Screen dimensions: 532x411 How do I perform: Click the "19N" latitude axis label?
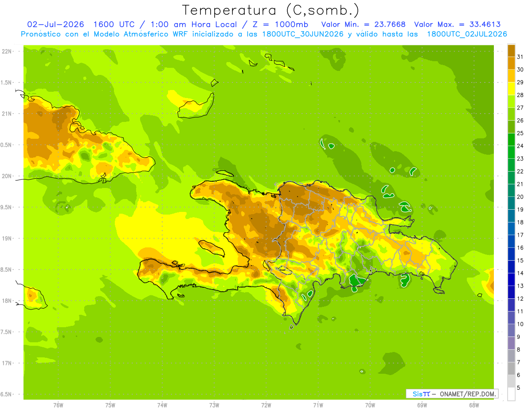7,239
